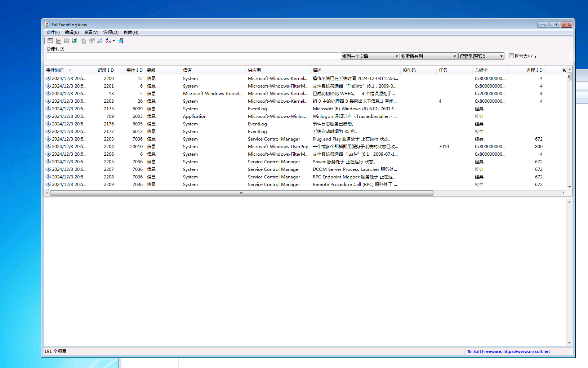Click info icon of record 2175 row
The height and width of the screenshot is (368, 588).
48,108
